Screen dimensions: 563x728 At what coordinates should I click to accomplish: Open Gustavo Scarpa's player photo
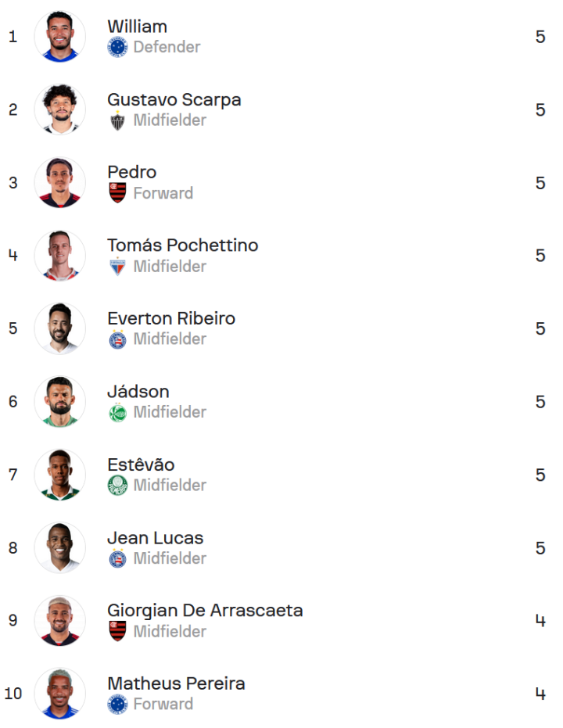pyautogui.click(x=60, y=109)
